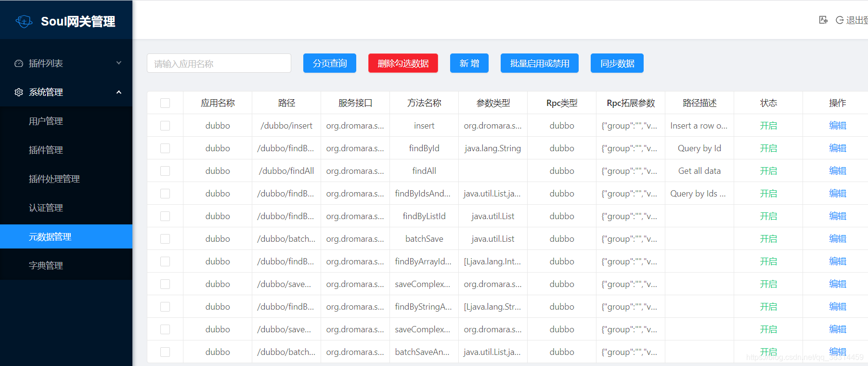
Task: Click 编辑 for the batchSave row
Action: pyautogui.click(x=838, y=239)
